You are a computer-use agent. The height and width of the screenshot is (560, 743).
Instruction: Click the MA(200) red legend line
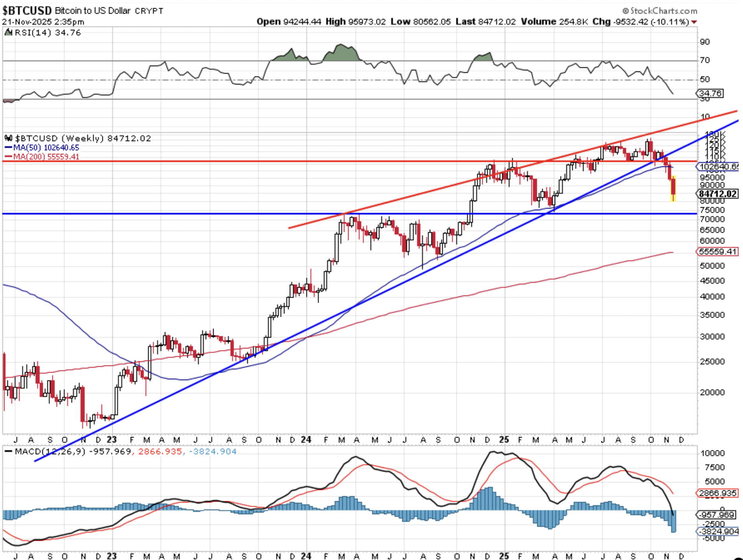pyautogui.click(x=8, y=157)
